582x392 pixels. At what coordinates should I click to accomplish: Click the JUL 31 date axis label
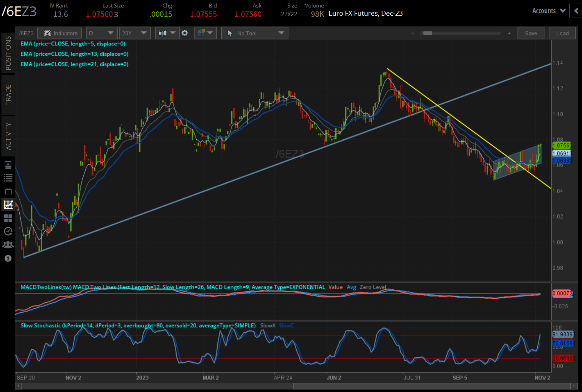coord(412,378)
